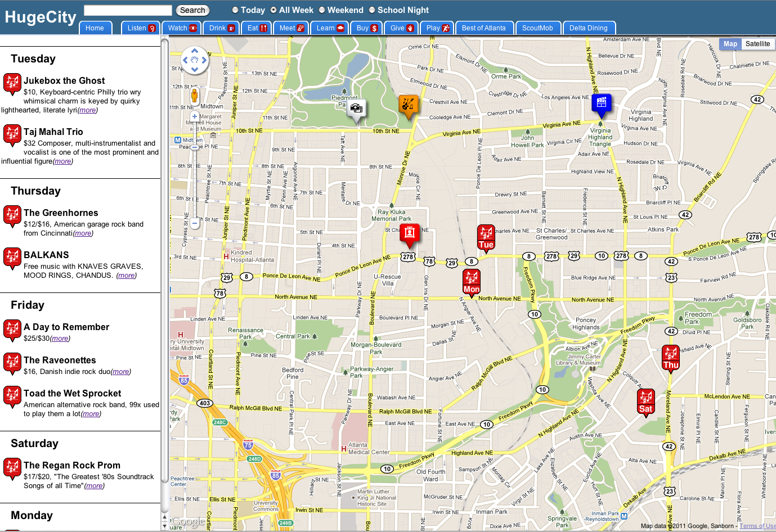Zoom in with the map plus button

(195, 116)
